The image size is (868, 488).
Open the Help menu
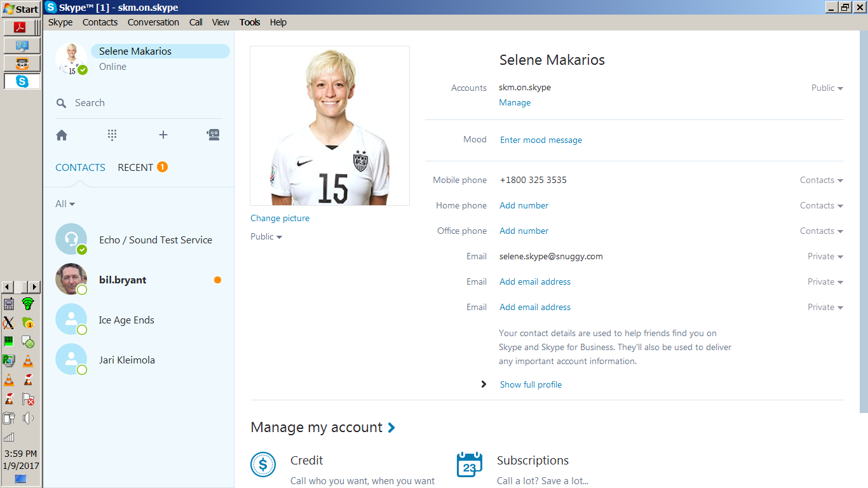click(278, 22)
